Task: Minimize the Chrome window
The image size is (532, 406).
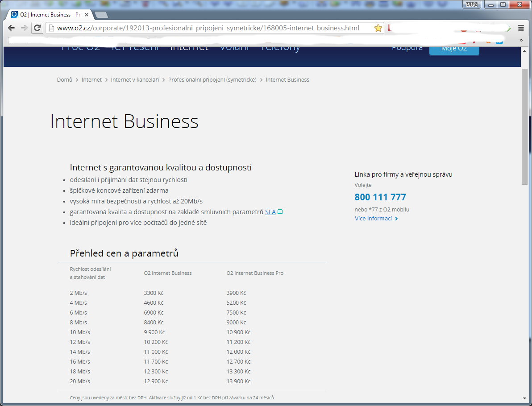Action: 490,5
